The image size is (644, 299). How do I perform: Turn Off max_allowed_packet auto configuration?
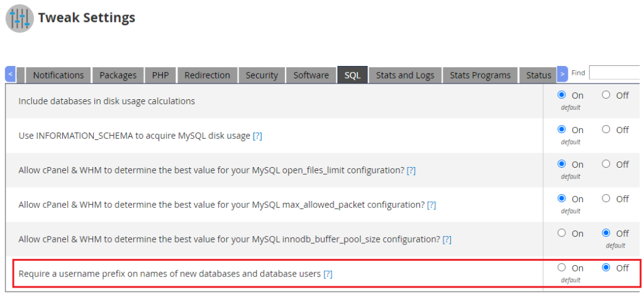pyautogui.click(x=606, y=198)
